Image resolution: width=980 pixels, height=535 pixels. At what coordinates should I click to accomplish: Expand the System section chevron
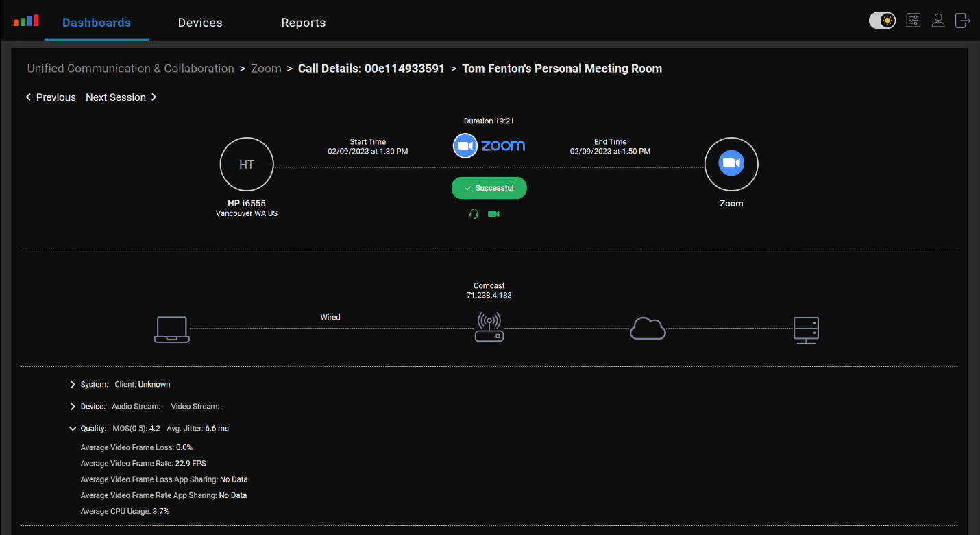click(x=73, y=385)
